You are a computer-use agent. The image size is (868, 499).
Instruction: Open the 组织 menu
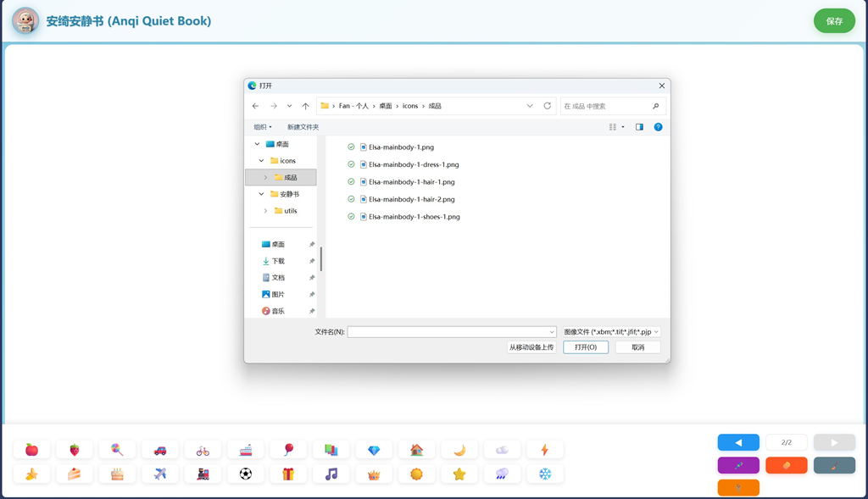point(263,127)
